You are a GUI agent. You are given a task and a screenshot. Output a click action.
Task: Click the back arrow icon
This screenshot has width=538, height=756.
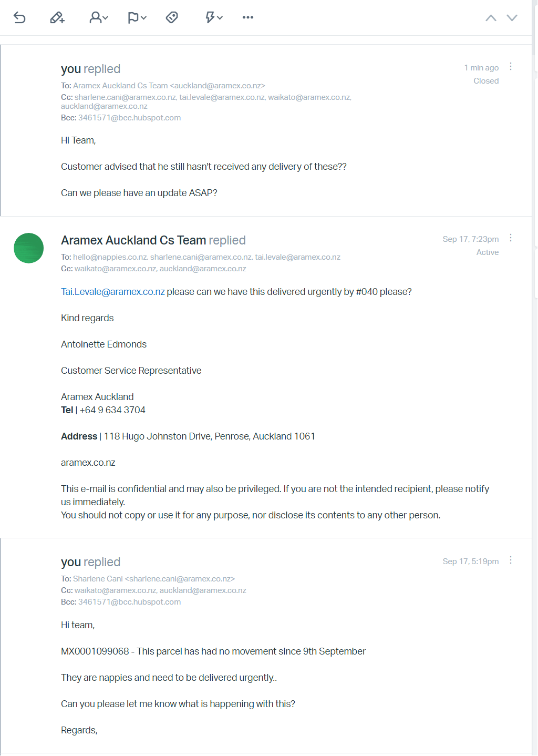[x=19, y=18]
